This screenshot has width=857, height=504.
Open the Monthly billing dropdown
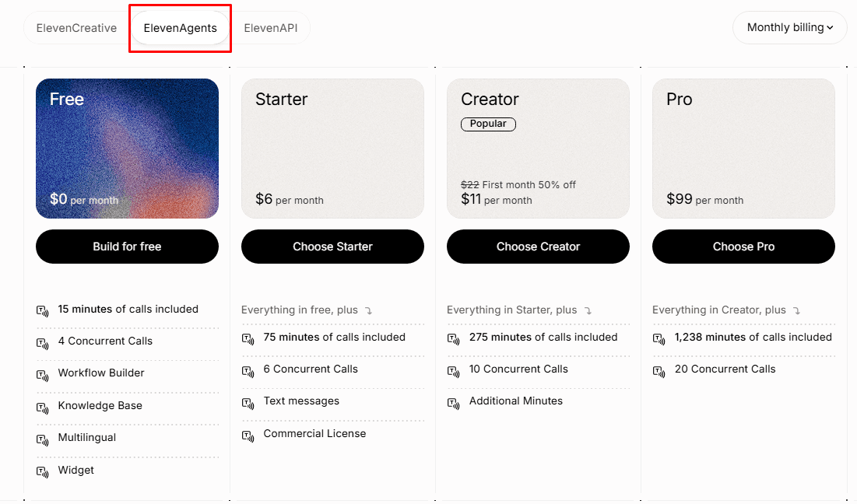[x=789, y=27]
